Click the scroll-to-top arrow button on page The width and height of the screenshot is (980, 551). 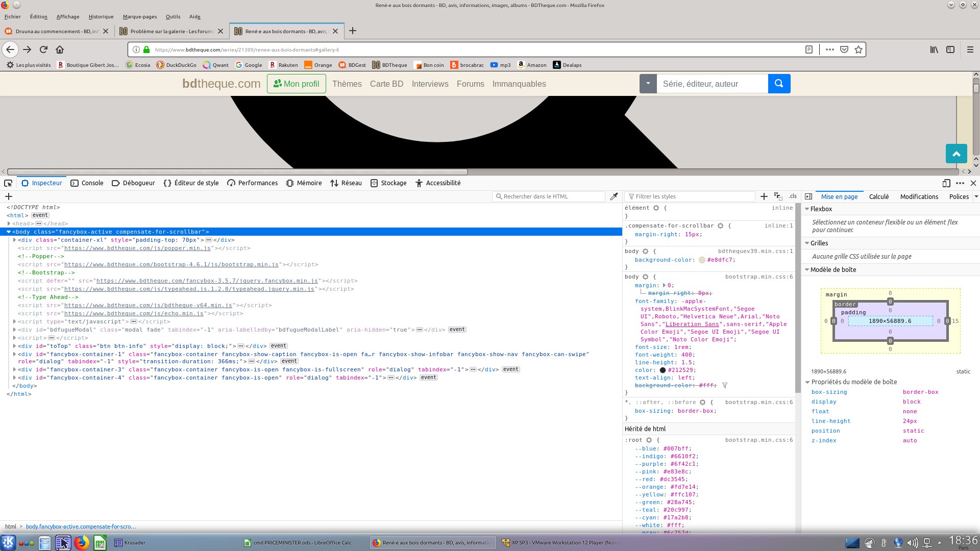click(x=956, y=154)
